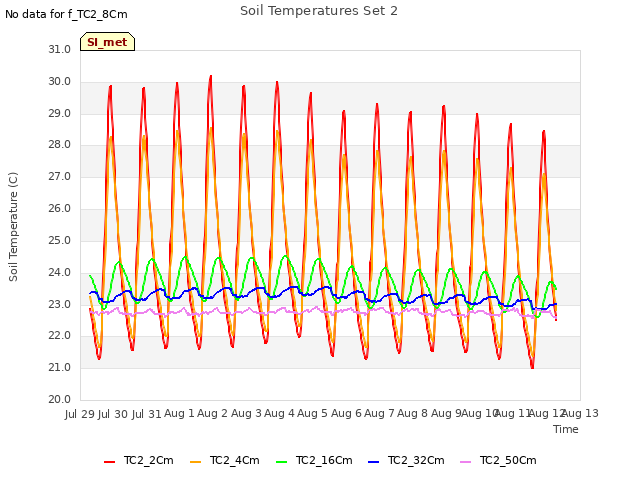Image resolution: width=640 pixels, height=480 pixels.
Task: Click the 27.0 y-axis tick label
Action: click(x=60, y=176)
